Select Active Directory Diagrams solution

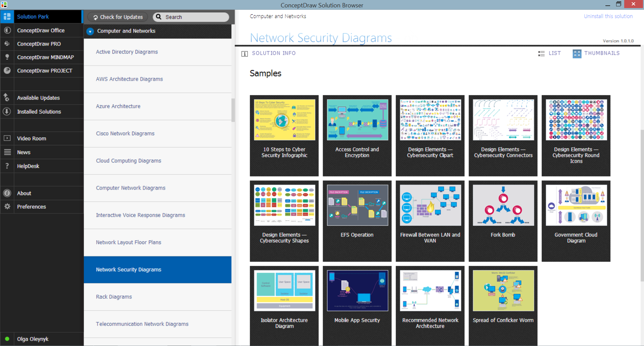(158, 52)
